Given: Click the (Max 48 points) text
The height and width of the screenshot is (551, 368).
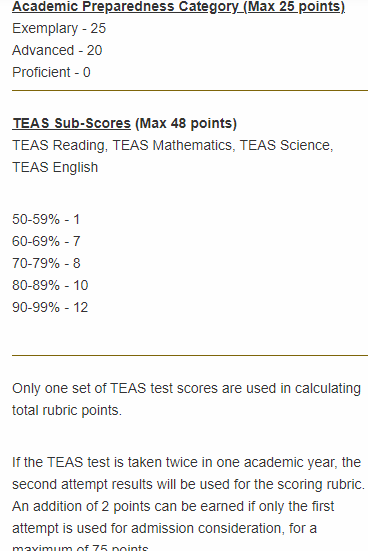Looking at the screenshot, I should [x=186, y=123].
